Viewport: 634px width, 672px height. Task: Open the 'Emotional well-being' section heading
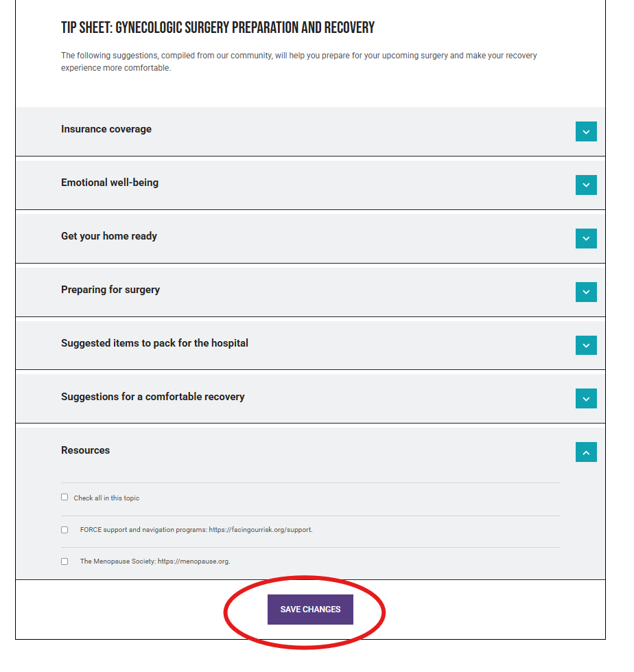[110, 183]
